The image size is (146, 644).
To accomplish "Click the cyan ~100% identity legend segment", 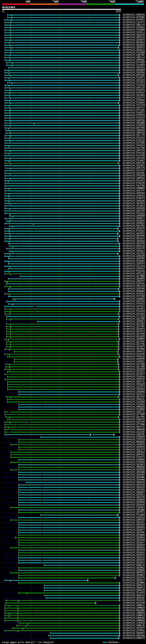I will 130,4.
